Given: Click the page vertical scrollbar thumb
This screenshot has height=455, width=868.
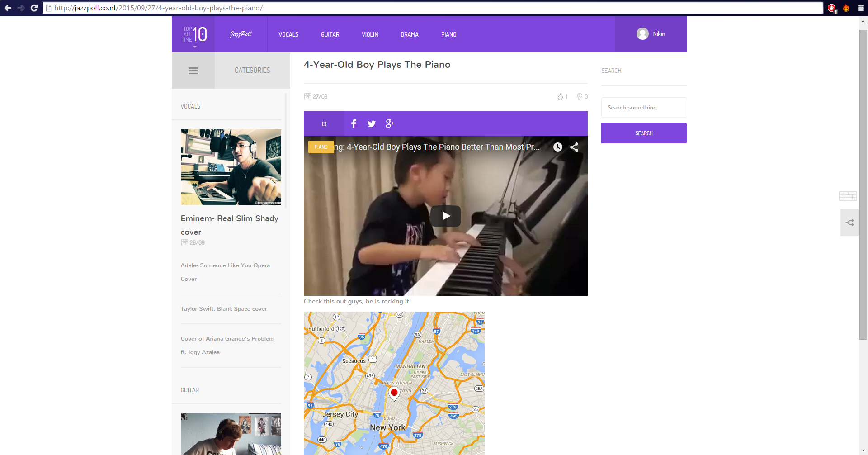Looking at the screenshot, I should click(x=863, y=185).
